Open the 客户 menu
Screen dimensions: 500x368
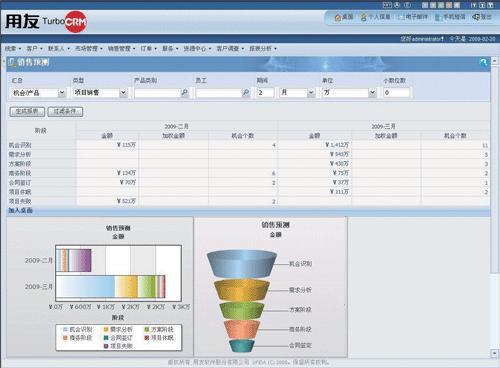pos(34,49)
